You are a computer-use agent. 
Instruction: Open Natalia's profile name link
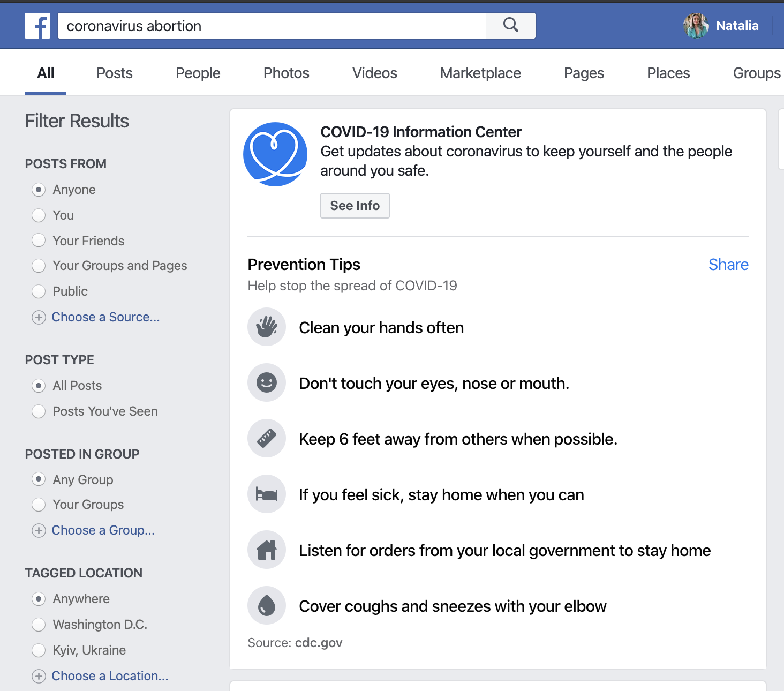pyautogui.click(x=737, y=26)
